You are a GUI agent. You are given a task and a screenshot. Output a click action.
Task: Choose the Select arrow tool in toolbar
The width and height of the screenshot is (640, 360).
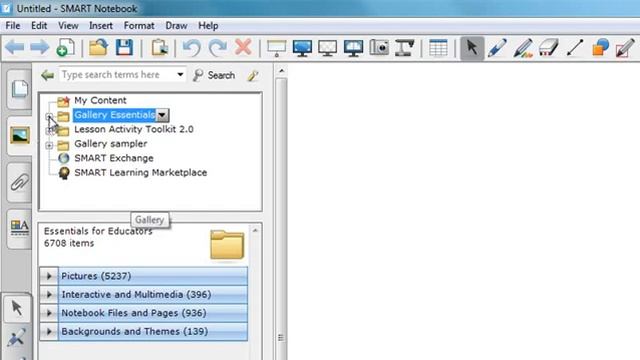pos(472,48)
